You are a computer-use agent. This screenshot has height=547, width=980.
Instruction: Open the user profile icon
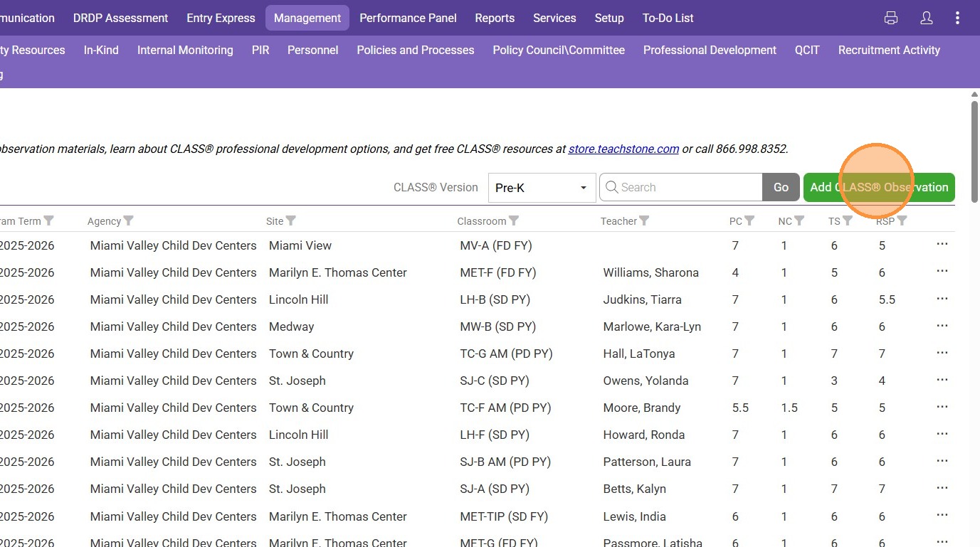(926, 18)
